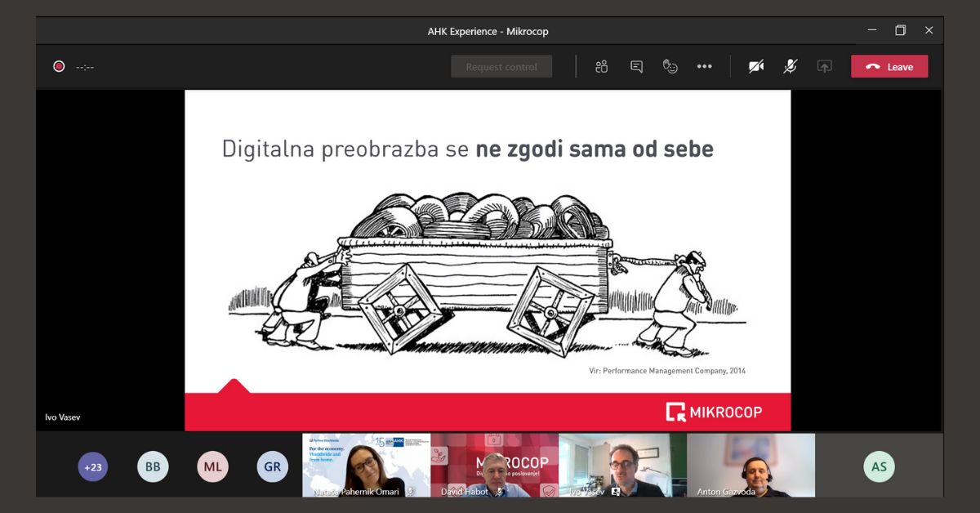Select the BB participant avatar
The image size is (980, 513).
coord(153,467)
